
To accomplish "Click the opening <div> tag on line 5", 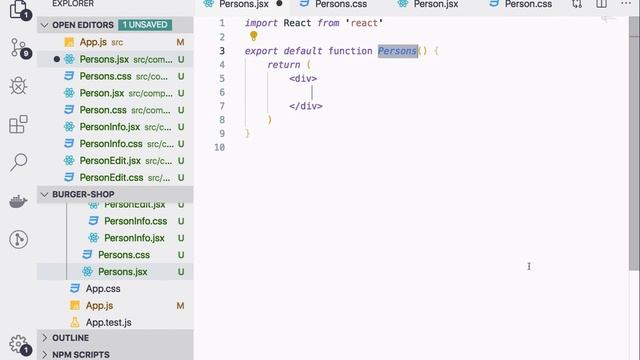I will pyautogui.click(x=303, y=78).
